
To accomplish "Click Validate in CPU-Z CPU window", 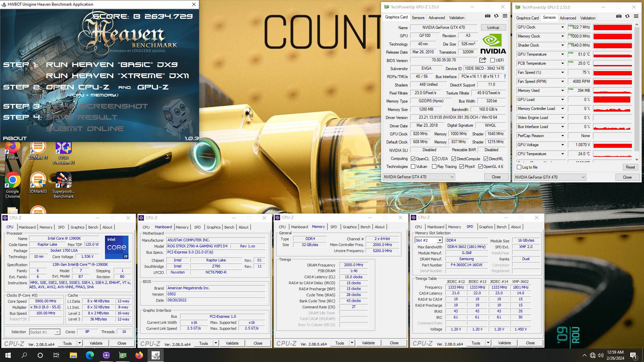I will click(96, 343).
